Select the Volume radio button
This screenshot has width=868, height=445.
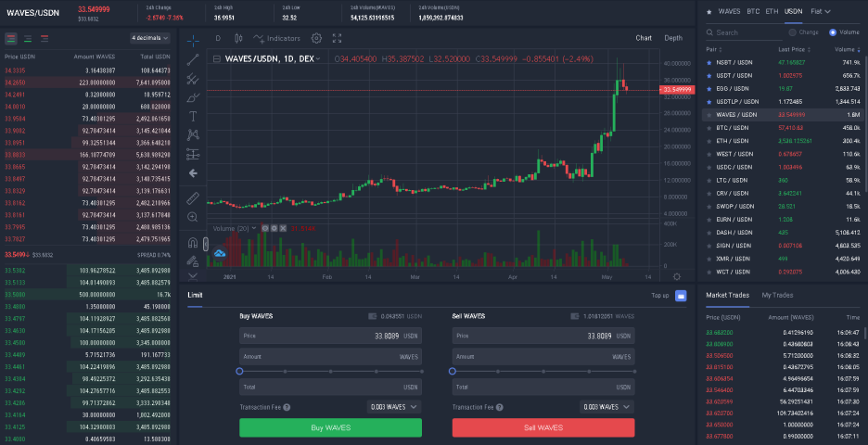point(833,32)
